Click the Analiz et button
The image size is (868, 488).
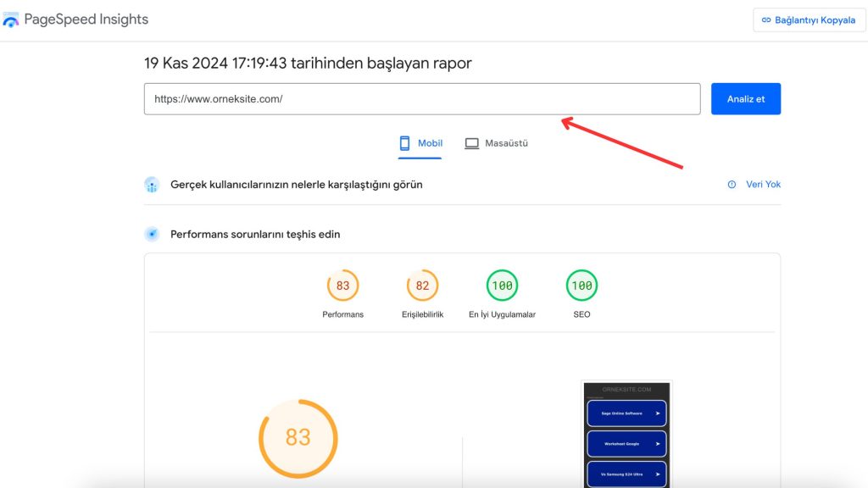pos(745,99)
